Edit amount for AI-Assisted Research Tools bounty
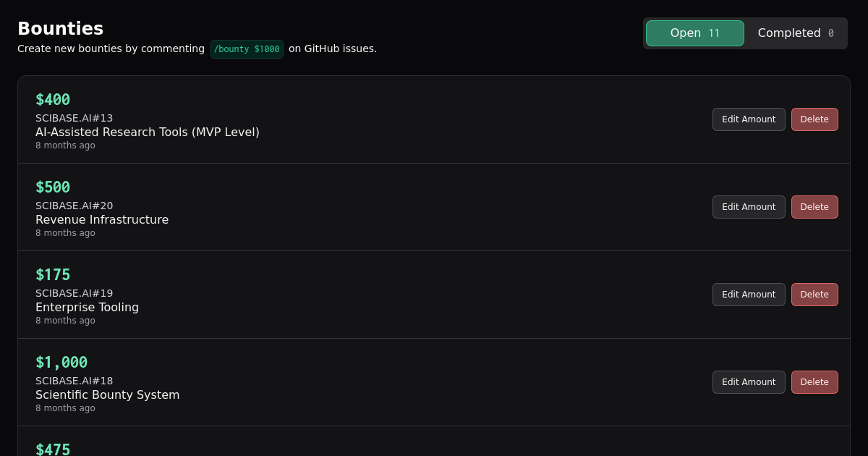 click(x=749, y=119)
